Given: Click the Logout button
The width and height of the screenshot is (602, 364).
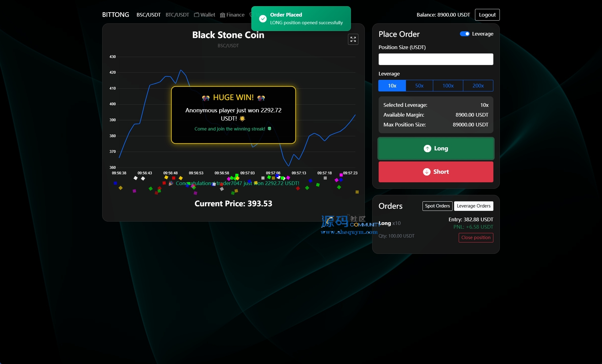Looking at the screenshot, I should point(487,15).
